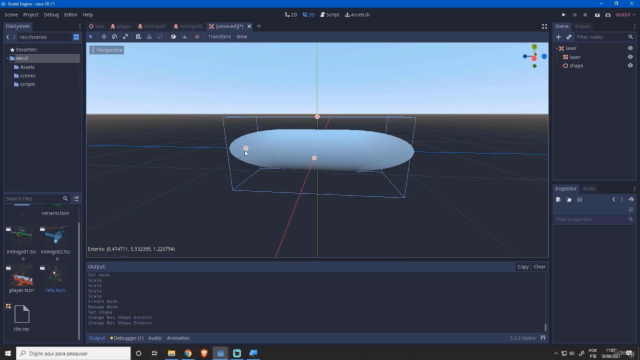Copy the output log
Screen dimensions: 640x360
tap(523, 267)
